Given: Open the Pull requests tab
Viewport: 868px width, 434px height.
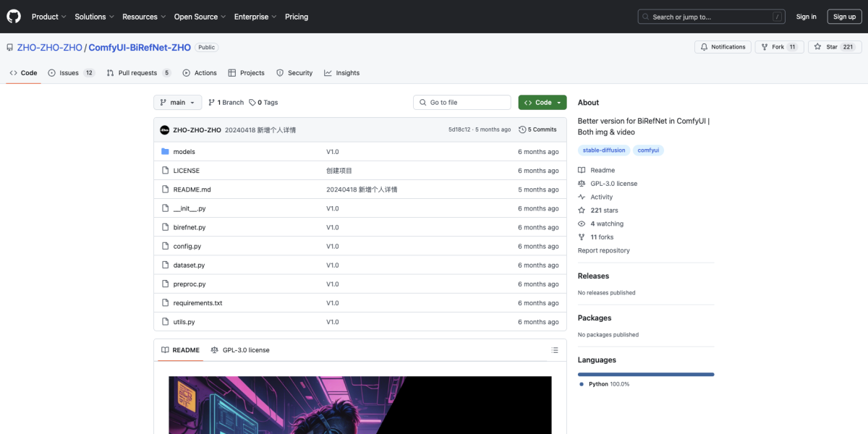Looking at the screenshot, I should click(138, 73).
